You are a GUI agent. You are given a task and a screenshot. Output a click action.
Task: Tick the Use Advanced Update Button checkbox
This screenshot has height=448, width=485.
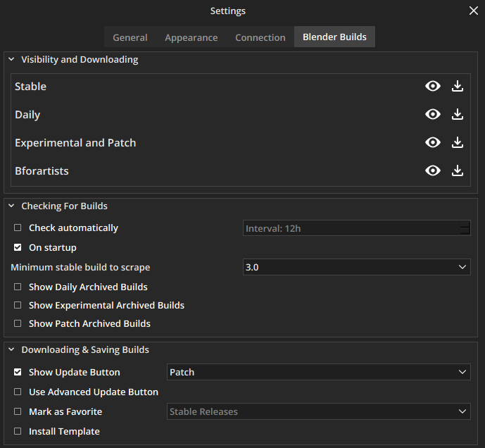point(18,392)
